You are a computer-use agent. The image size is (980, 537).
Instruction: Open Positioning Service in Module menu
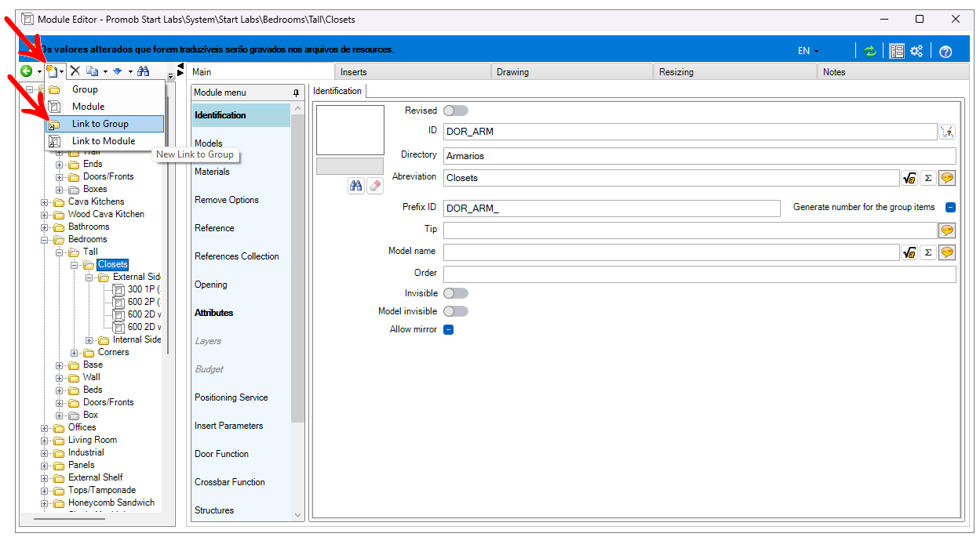point(231,397)
